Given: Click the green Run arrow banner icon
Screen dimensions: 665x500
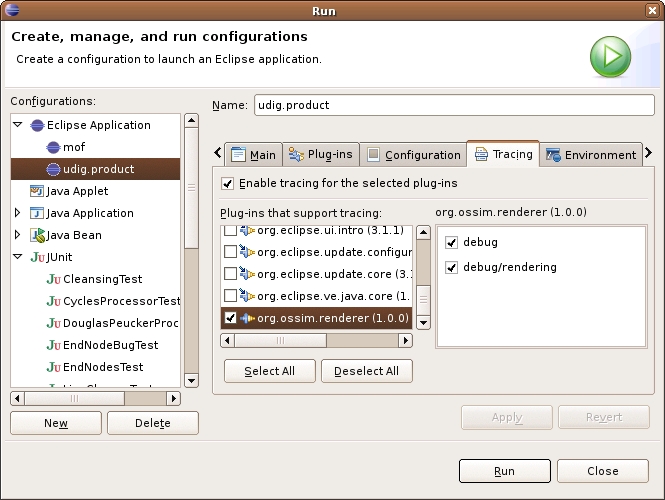Looking at the screenshot, I should [x=610, y=56].
